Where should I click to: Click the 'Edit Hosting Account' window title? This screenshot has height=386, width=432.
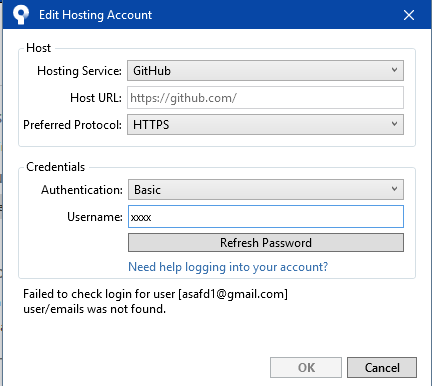[x=95, y=15]
